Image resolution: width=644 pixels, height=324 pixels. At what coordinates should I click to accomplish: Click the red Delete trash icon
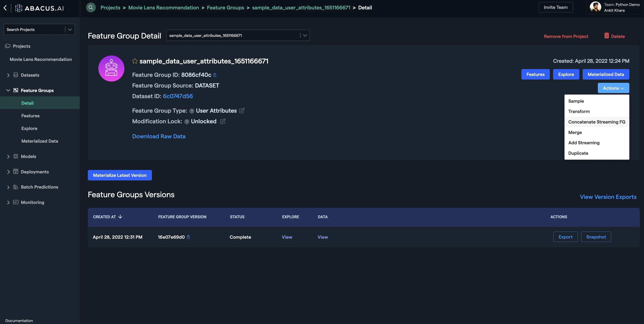[x=607, y=36]
